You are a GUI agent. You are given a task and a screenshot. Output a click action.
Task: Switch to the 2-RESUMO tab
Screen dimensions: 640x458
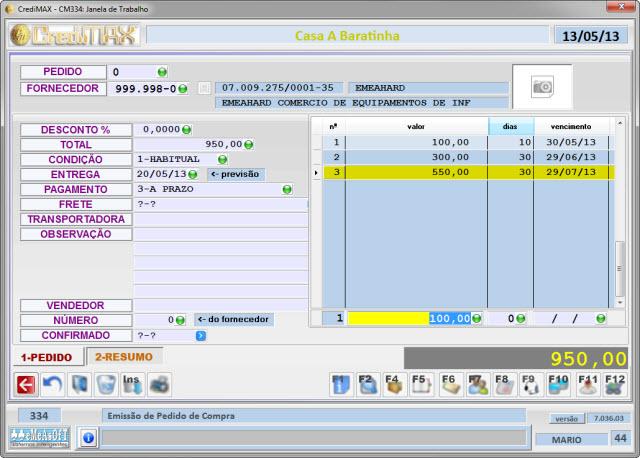pyautogui.click(x=122, y=357)
